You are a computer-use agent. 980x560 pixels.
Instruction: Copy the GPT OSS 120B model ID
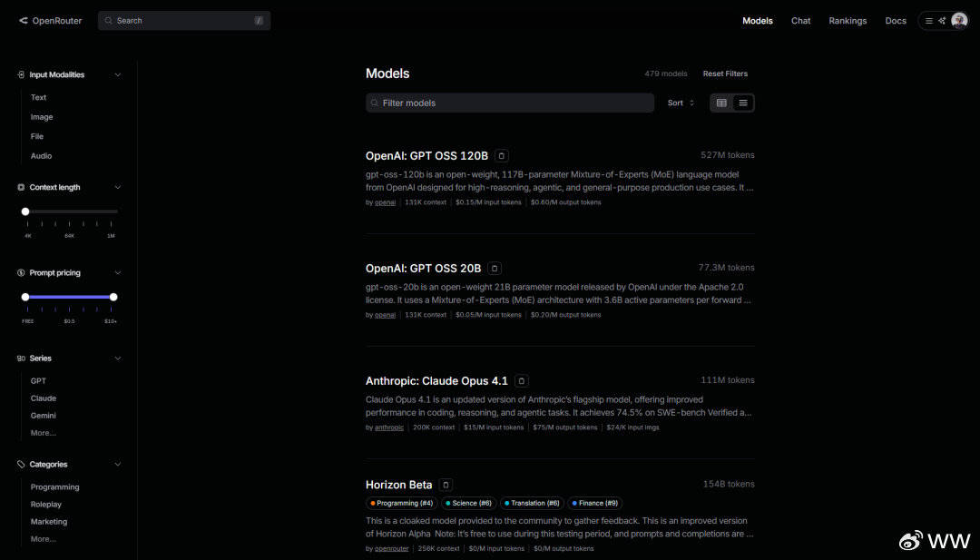(501, 155)
